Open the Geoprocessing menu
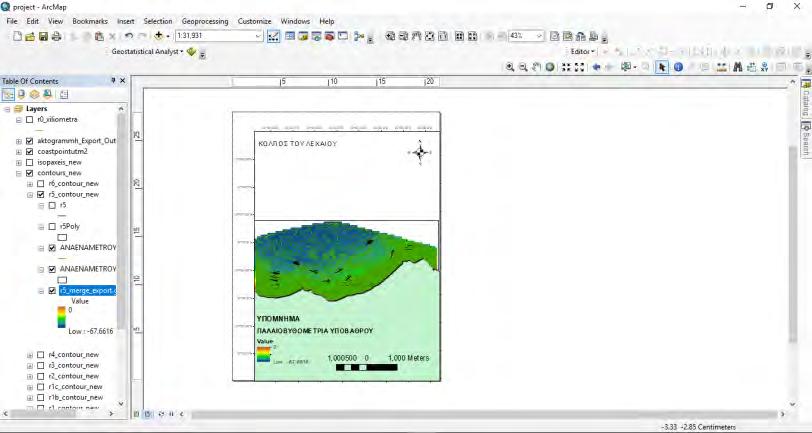The width and height of the screenshot is (812, 433). (205, 21)
